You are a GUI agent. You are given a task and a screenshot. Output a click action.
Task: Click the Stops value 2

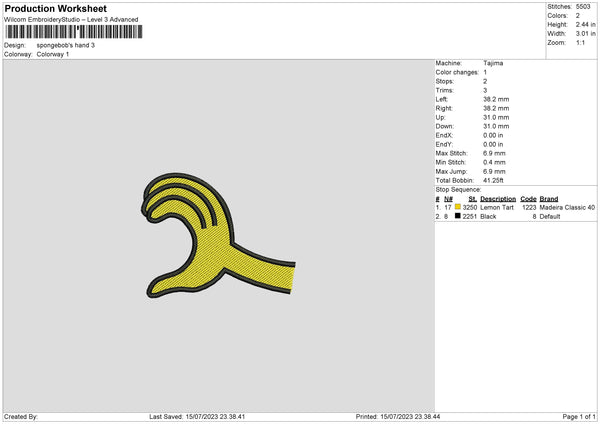485,82
